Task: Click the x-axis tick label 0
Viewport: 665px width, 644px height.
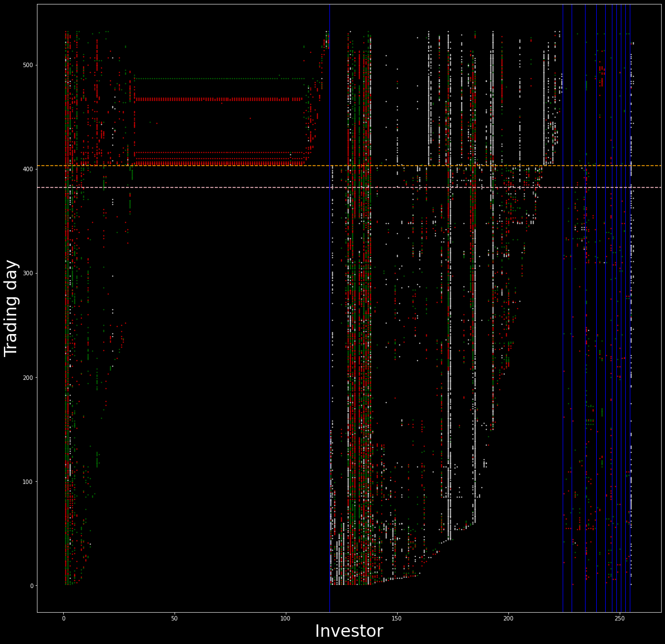Action: tap(64, 619)
